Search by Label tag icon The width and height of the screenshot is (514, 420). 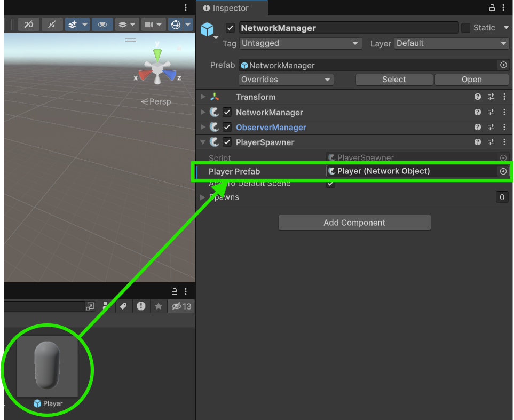click(123, 306)
